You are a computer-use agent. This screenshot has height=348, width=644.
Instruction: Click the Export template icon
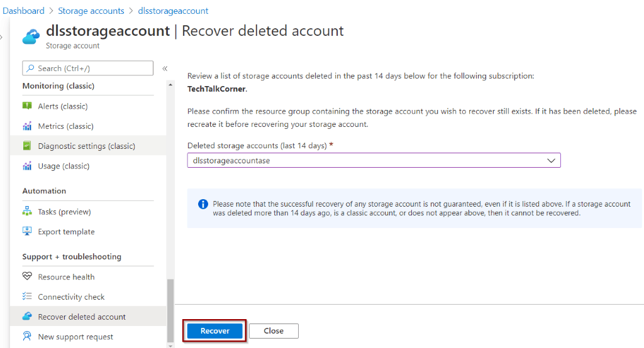(x=27, y=231)
